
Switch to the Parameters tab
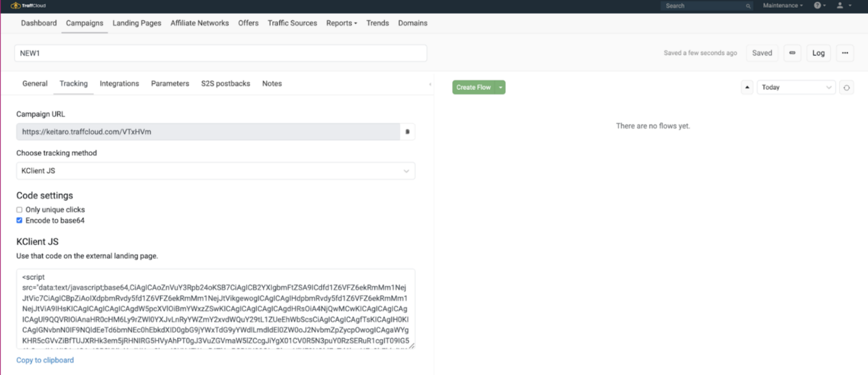click(170, 84)
